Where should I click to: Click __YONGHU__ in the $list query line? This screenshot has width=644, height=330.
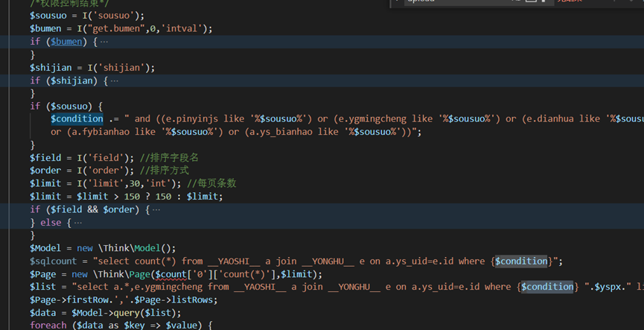[x=354, y=287]
